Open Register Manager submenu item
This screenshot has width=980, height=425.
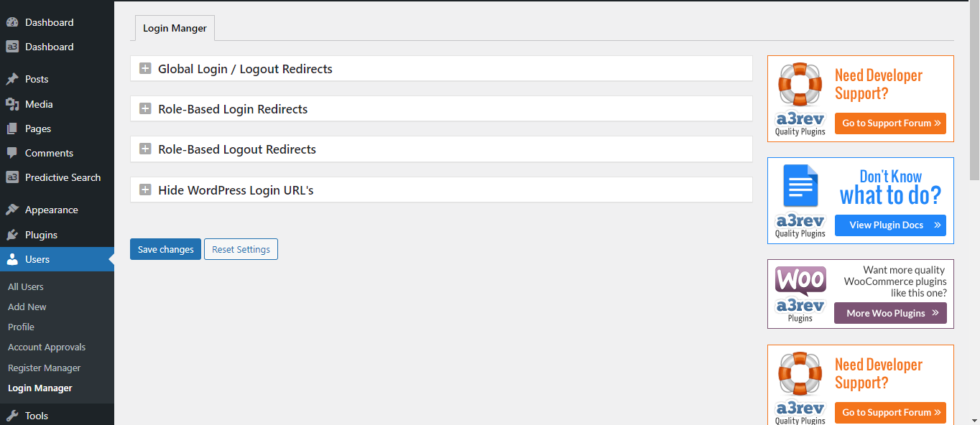pos(44,368)
